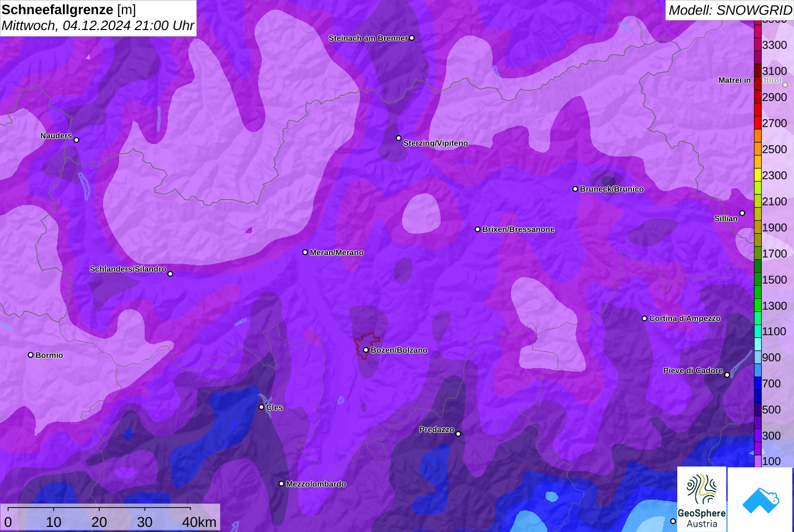Click the 700 legend value
Screen dimensions: 794x532
(771, 383)
